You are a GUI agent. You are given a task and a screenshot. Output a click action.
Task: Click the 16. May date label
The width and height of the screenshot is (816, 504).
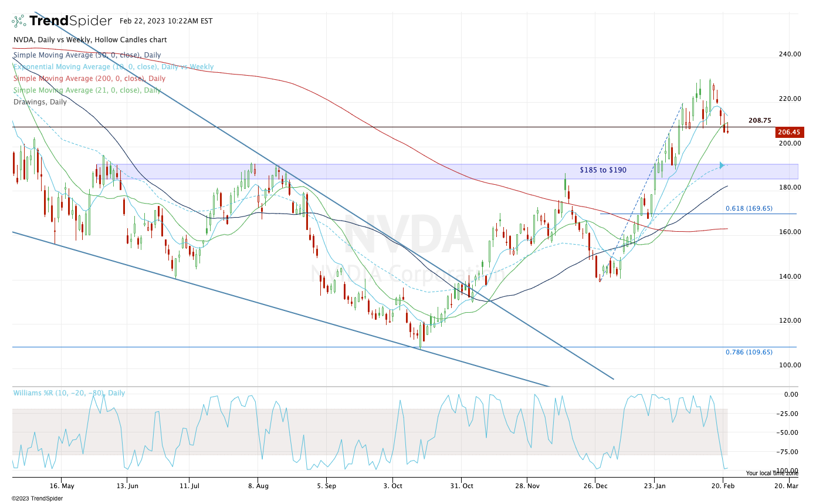click(x=62, y=486)
